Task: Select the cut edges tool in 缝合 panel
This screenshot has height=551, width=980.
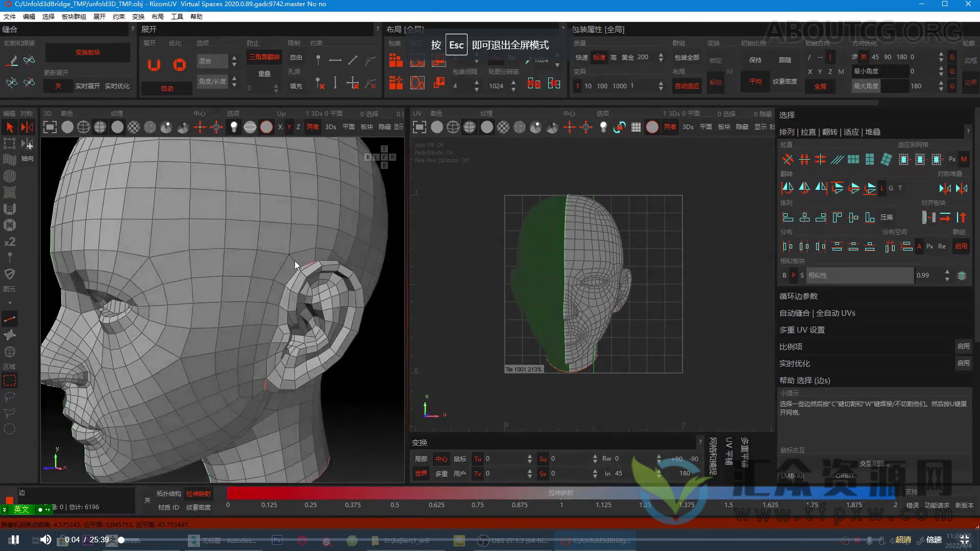Action: pos(12,61)
